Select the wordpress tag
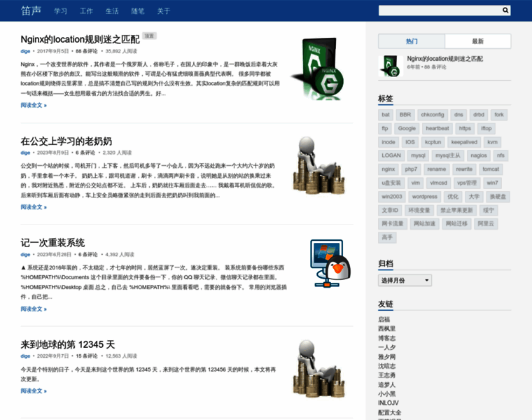The width and height of the screenshot is (532, 420). (424, 197)
